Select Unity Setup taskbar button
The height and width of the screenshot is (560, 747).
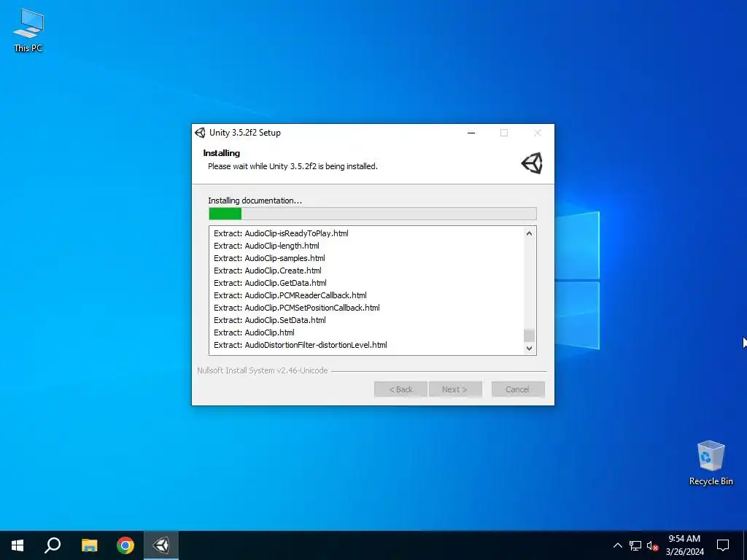click(x=161, y=545)
